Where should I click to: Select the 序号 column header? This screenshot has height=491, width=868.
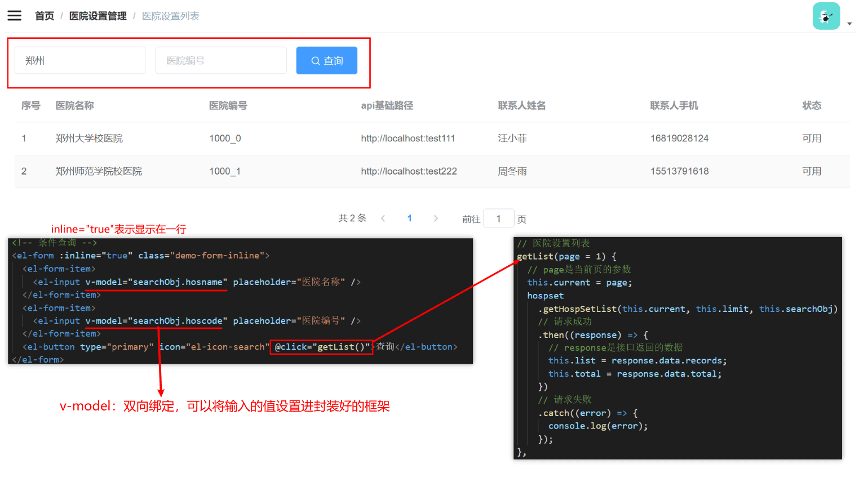point(31,105)
